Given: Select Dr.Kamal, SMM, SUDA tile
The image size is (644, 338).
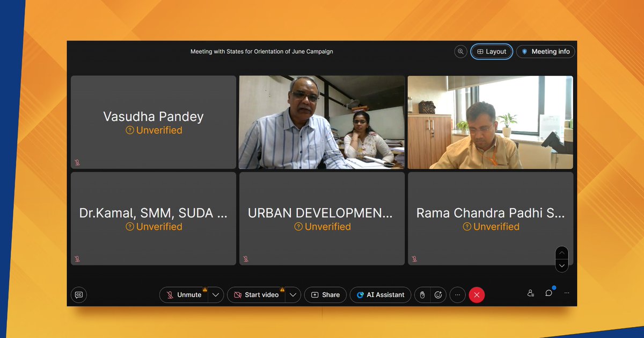Looking at the screenshot, I should [153, 219].
